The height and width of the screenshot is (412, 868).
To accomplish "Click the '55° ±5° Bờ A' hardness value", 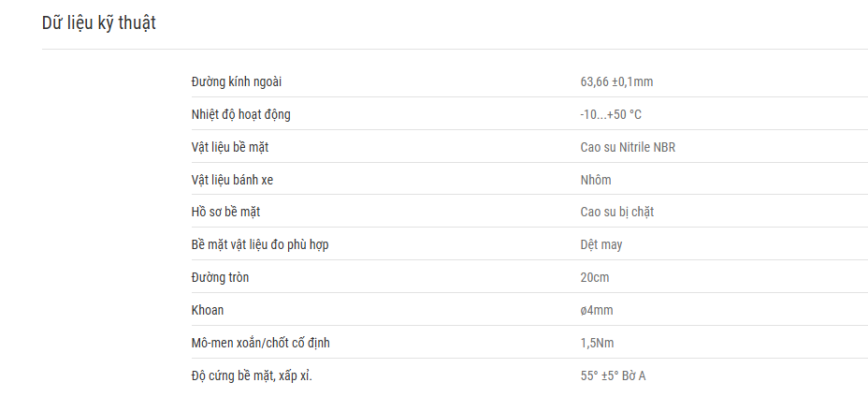I will click(614, 376).
